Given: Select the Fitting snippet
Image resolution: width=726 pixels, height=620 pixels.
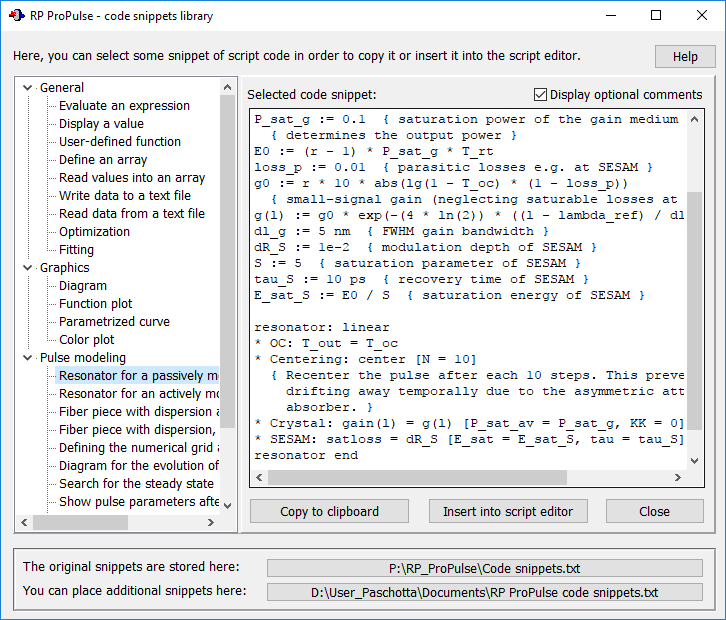Looking at the screenshot, I should coord(76,250).
